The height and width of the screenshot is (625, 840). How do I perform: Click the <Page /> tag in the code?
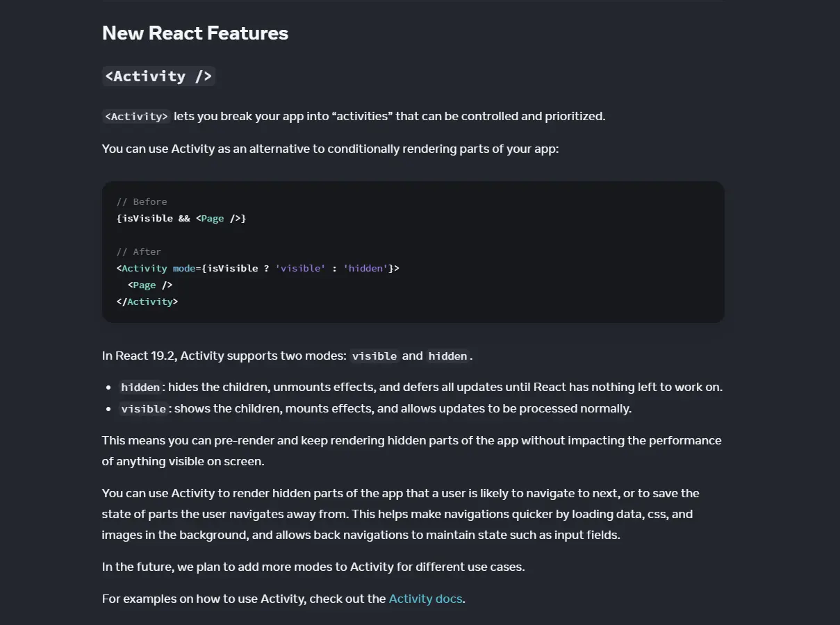[149, 285]
